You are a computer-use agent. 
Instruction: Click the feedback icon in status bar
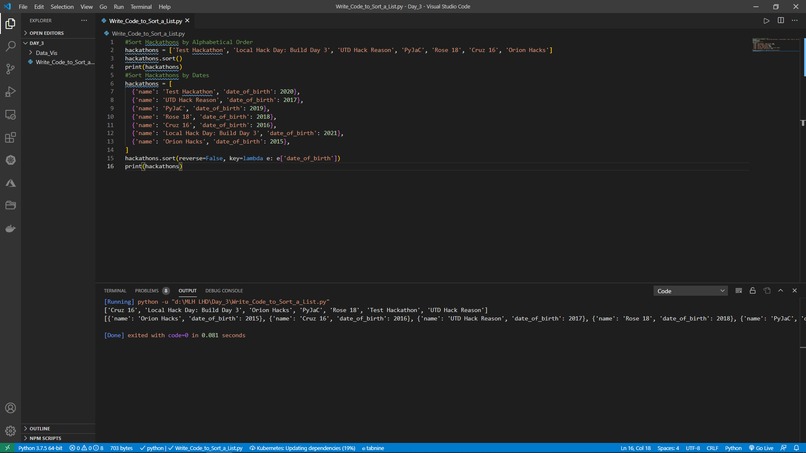tap(783, 448)
